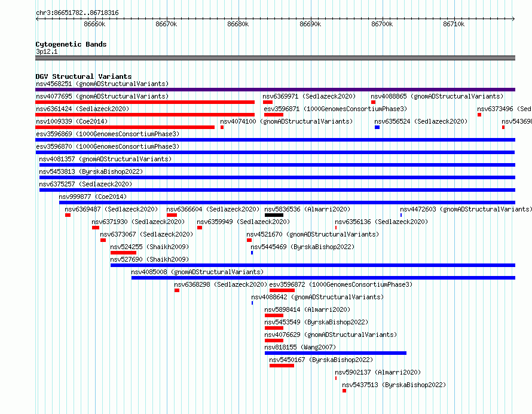Open nsv4077695 gnomADStructuralVariants label
Image resolution: width=532 pixels, height=414 pixels.
pyautogui.click(x=102, y=96)
